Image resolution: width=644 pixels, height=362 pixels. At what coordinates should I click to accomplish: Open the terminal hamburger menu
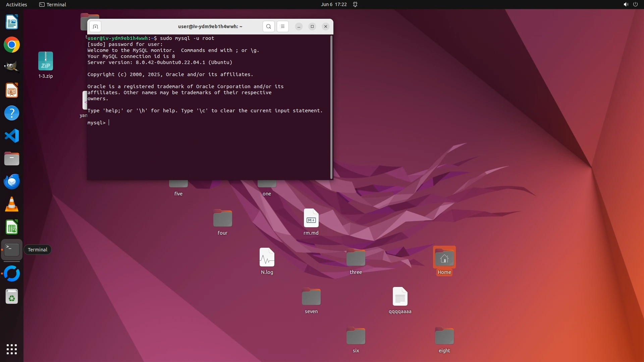[282, 26]
